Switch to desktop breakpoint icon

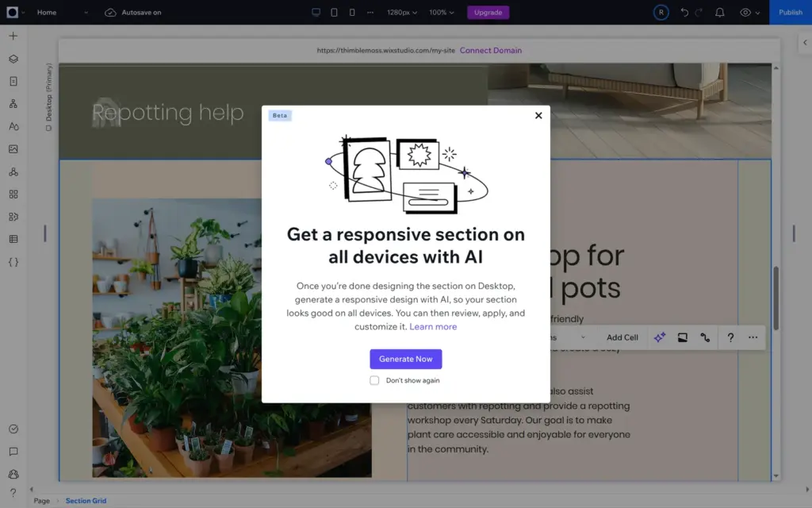(316, 12)
